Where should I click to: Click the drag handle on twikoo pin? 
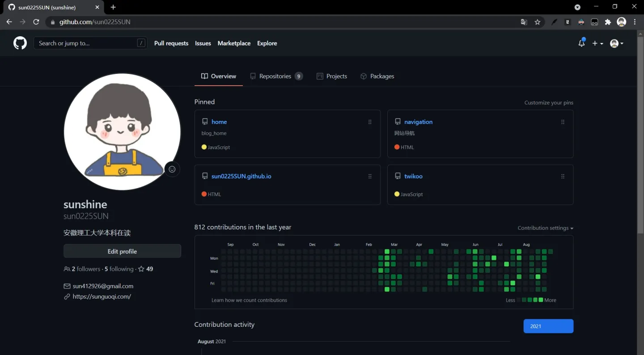[563, 176]
